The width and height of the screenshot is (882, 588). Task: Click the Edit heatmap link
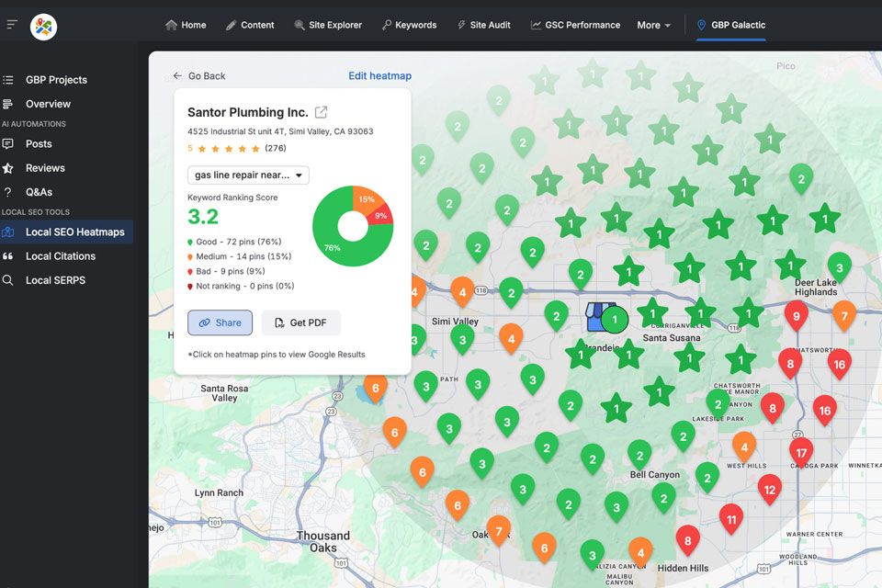[x=379, y=76]
